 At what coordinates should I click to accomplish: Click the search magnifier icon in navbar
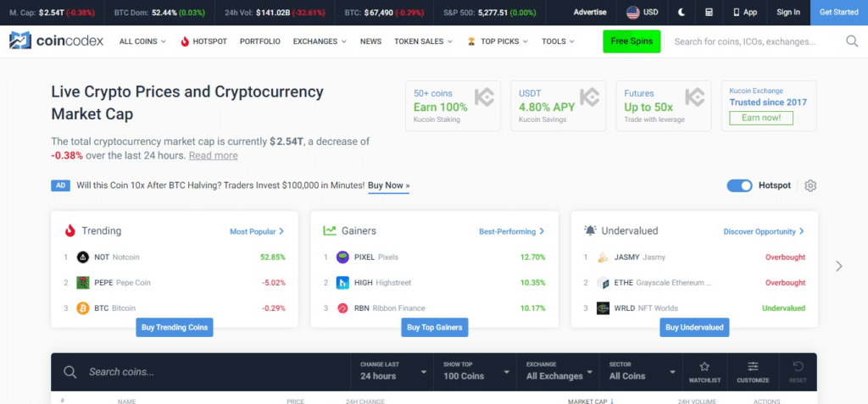[852, 41]
